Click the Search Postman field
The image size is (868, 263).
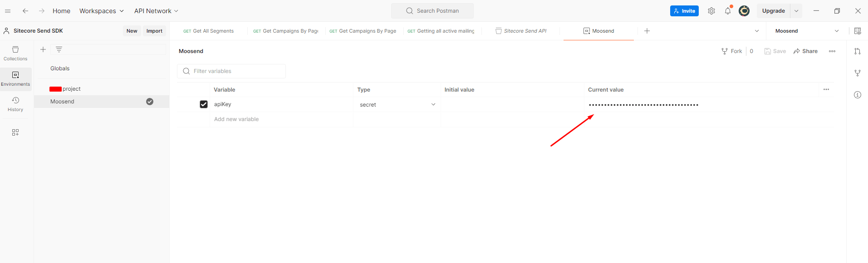(432, 11)
